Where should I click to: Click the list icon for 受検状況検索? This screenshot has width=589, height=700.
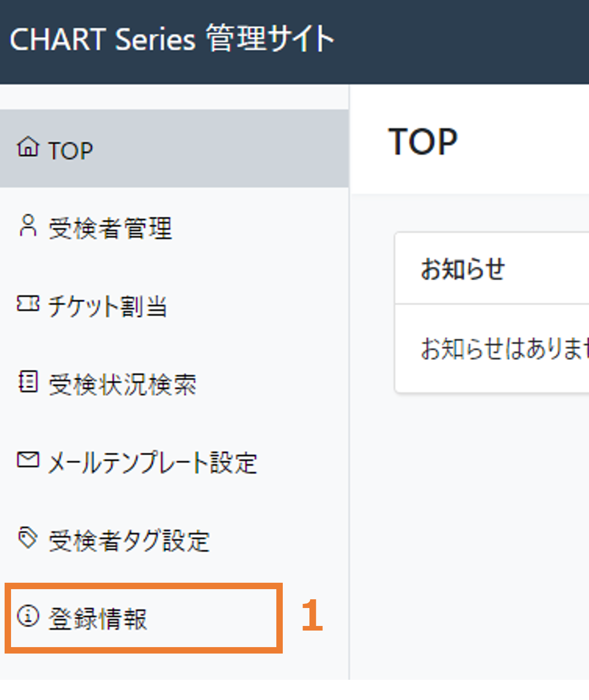tap(28, 381)
